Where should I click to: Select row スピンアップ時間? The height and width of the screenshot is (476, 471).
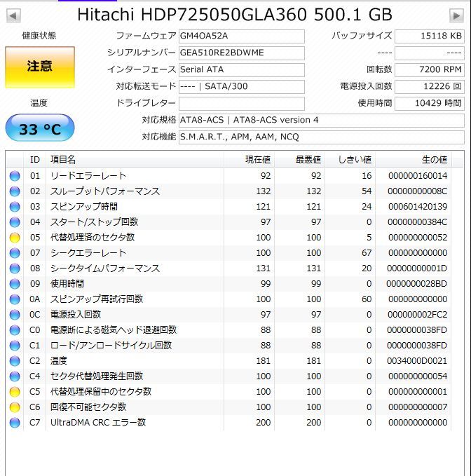tap(228, 207)
